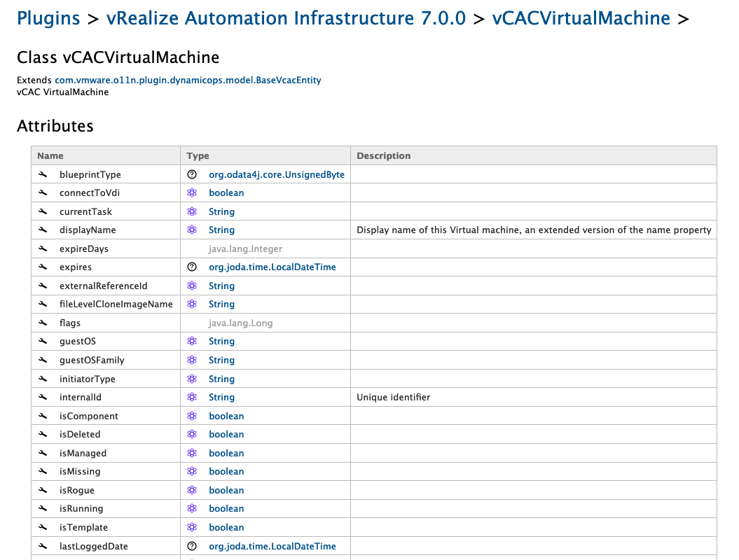Select the lastLoggedDate attribute name
Image resolution: width=739 pixels, height=560 pixels.
coord(94,546)
